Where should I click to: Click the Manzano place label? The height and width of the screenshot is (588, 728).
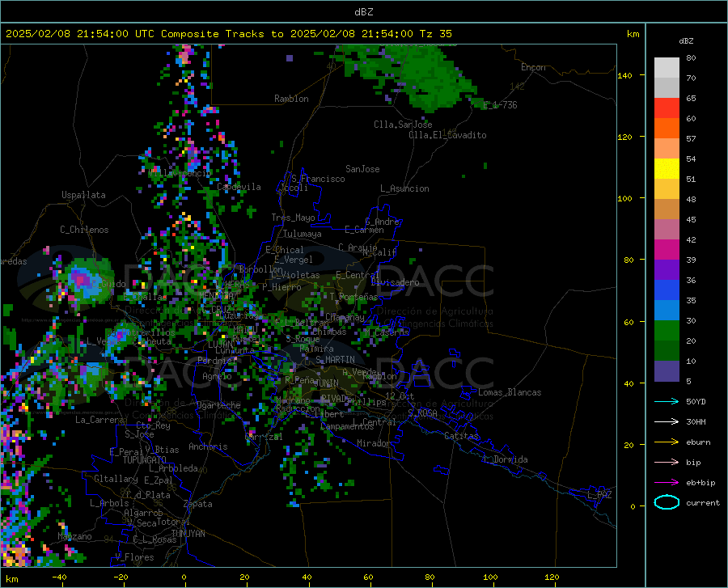[74, 536]
